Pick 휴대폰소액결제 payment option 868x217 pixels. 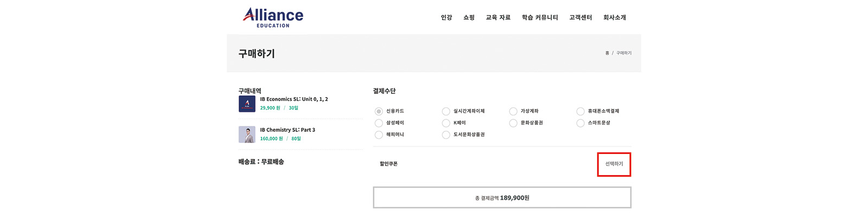click(580, 111)
